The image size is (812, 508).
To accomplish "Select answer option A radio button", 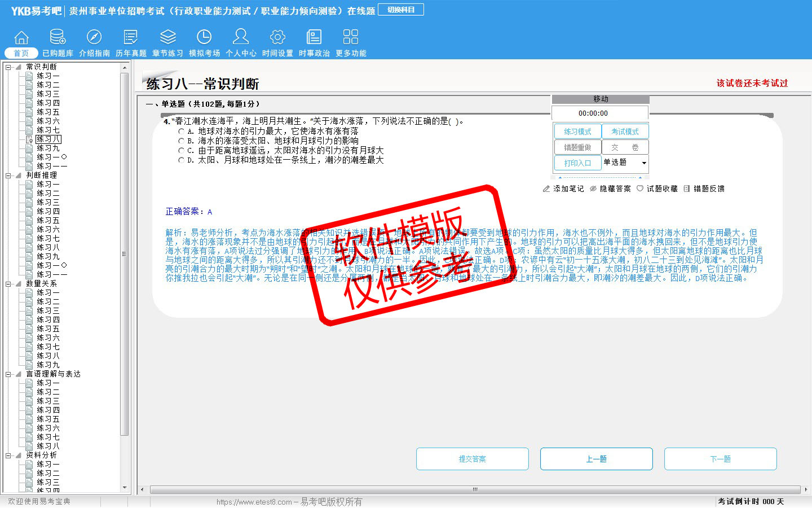I will pos(182,132).
